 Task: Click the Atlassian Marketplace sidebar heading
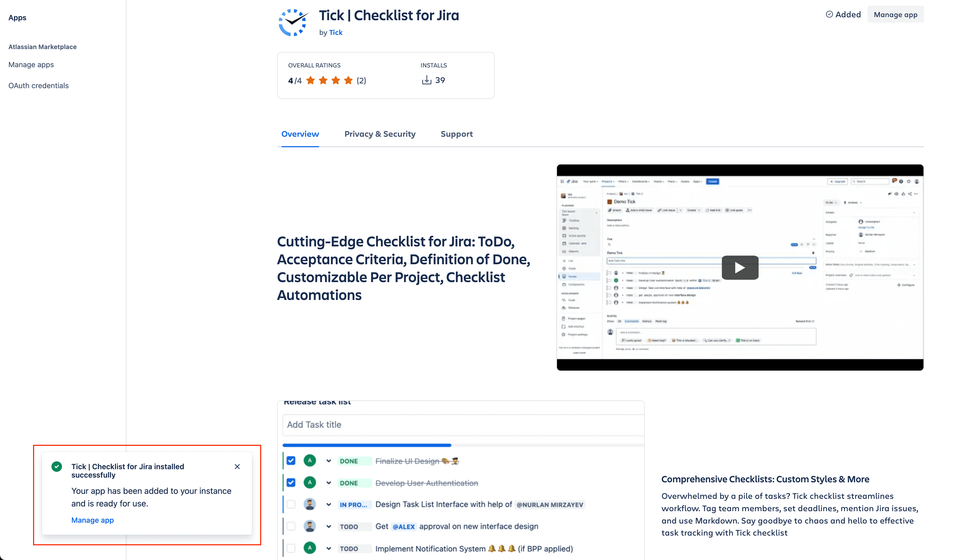tap(42, 46)
